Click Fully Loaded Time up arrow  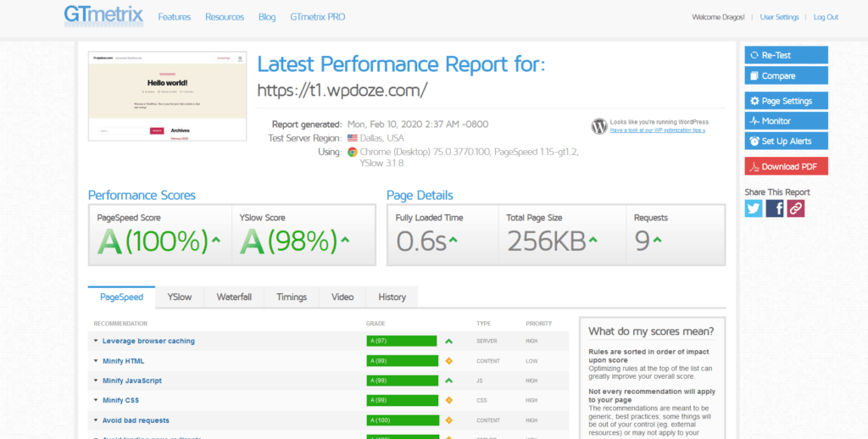pyautogui.click(x=453, y=240)
